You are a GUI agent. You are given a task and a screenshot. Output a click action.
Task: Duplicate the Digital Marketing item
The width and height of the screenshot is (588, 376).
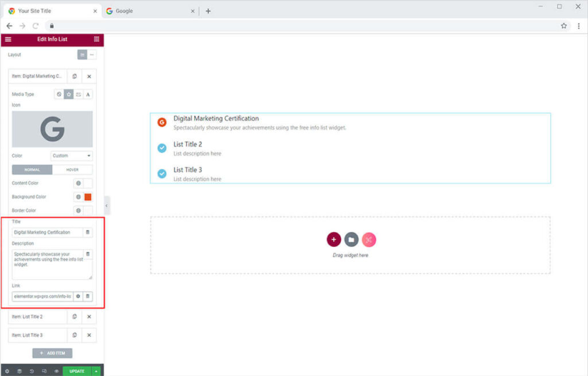[x=75, y=76]
